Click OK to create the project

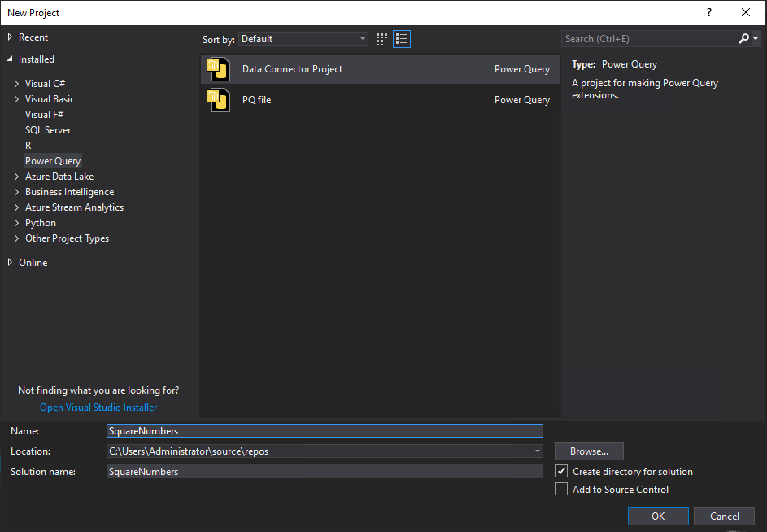(658, 516)
